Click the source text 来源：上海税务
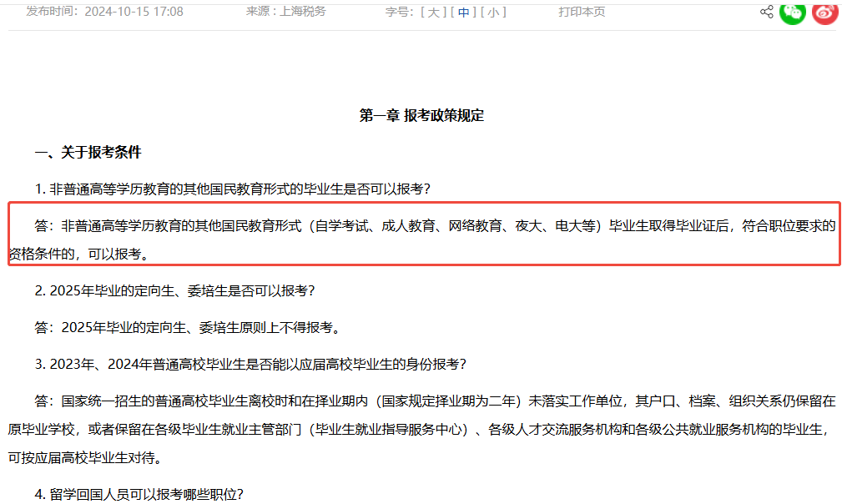This screenshot has width=842, height=504. click(x=285, y=12)
